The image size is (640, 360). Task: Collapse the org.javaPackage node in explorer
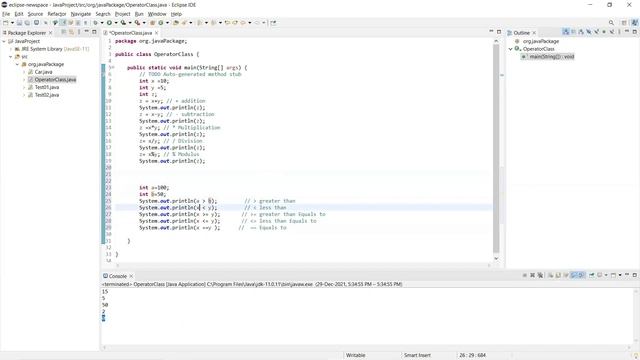[x=18, y=64]
